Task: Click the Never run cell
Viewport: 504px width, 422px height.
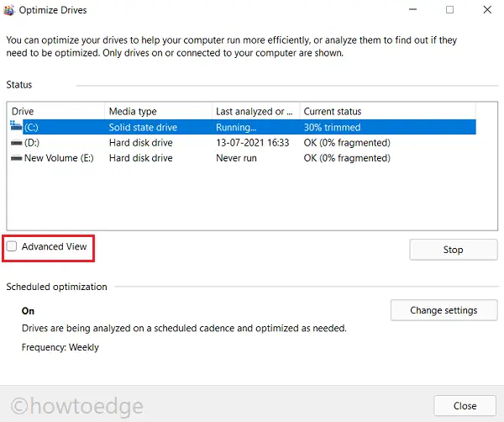Action: (x=236, y=158)
